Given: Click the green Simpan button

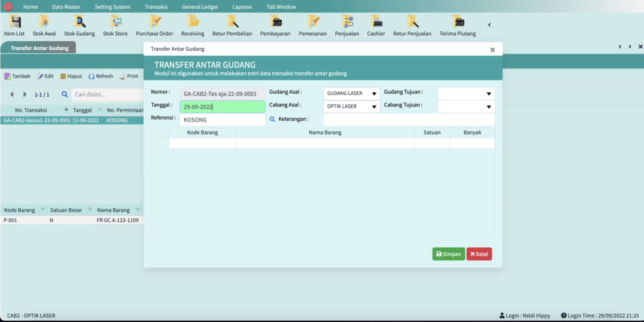Looking at the screenshot, I should 448,254.
